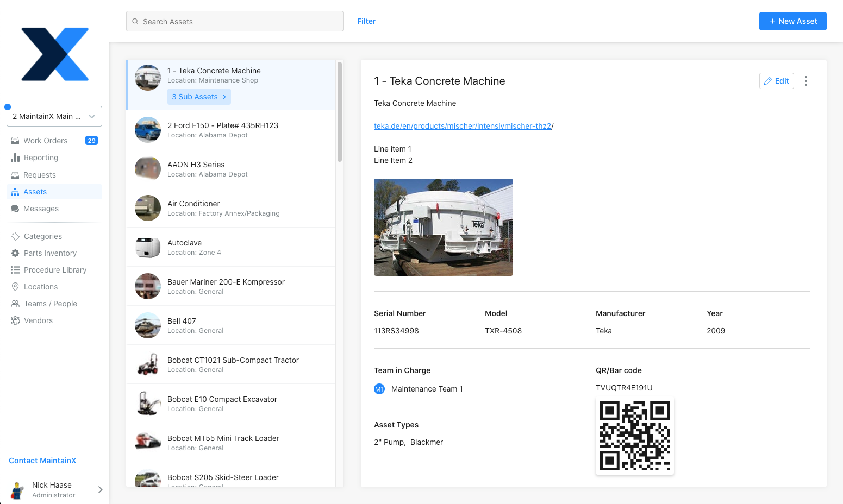The width and height of the screenshot is (843, 504).
Task: Click the 3 Sub Assets button
Action: click(199, 97)
